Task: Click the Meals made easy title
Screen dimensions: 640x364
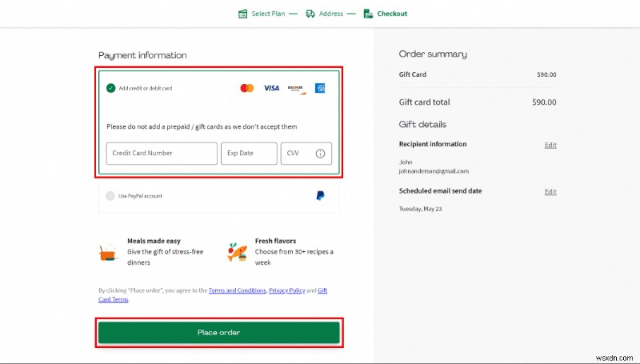Action: coord(154,241)
